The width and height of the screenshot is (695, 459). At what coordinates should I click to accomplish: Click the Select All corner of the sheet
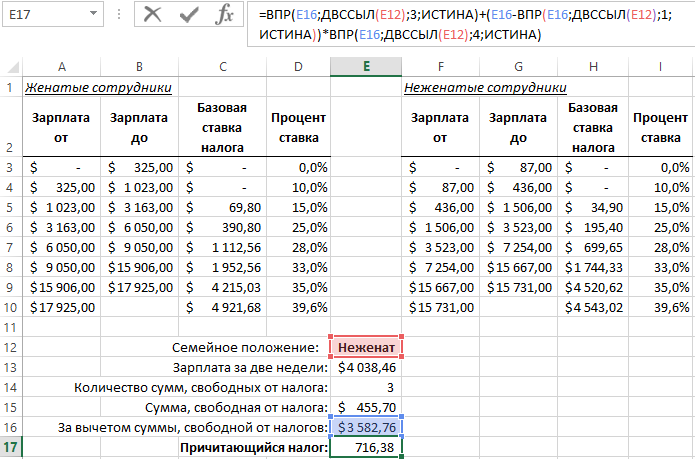(10, 66)
